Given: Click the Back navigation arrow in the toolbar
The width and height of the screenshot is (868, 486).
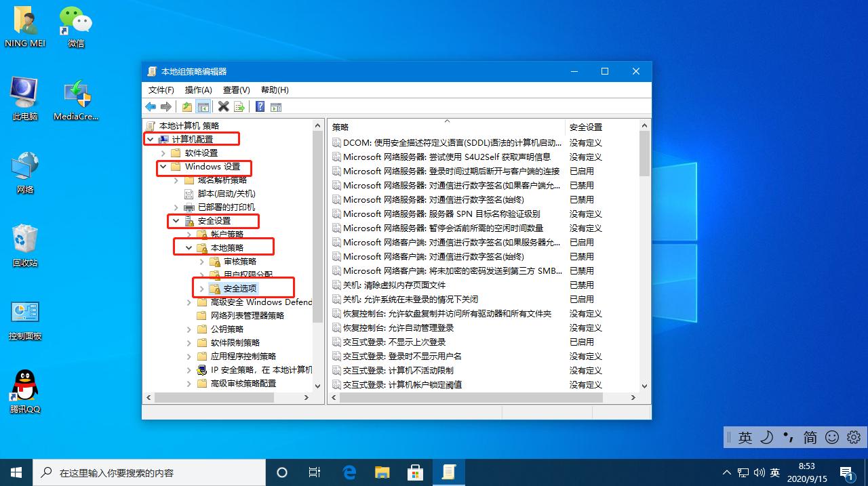Looking at the screenshot, I should tap(150, 106).
